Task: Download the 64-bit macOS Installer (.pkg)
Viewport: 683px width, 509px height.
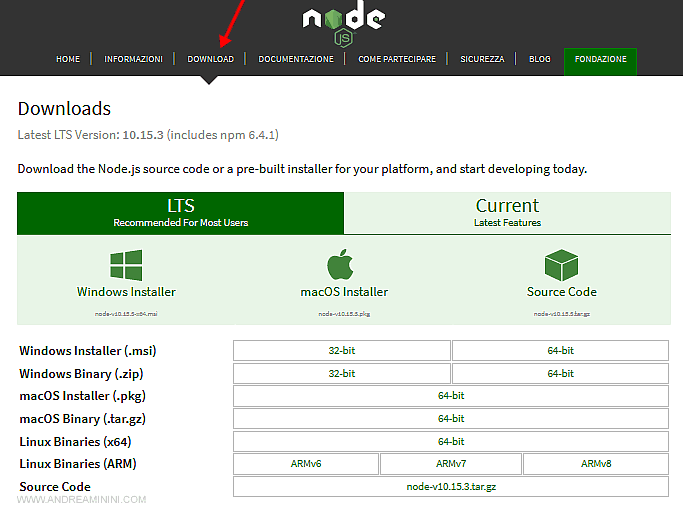Action: [x=451, y=396]
